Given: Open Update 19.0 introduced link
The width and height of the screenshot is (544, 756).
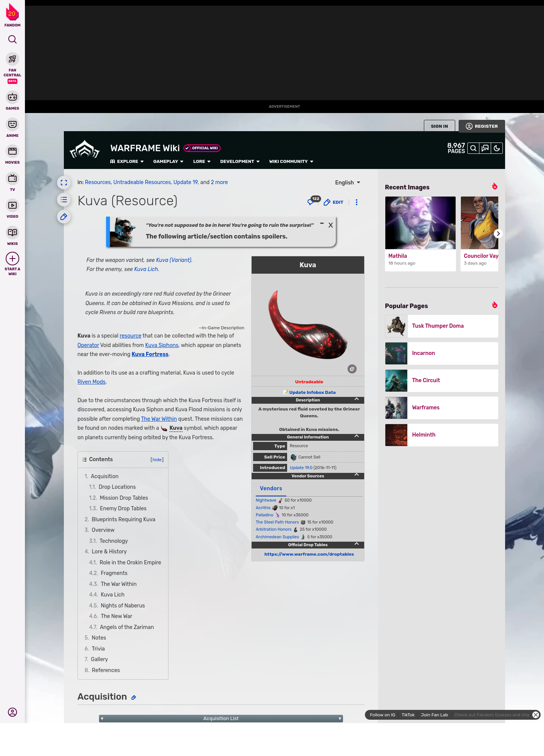Looking at the screenshot, I should (301, 468).
